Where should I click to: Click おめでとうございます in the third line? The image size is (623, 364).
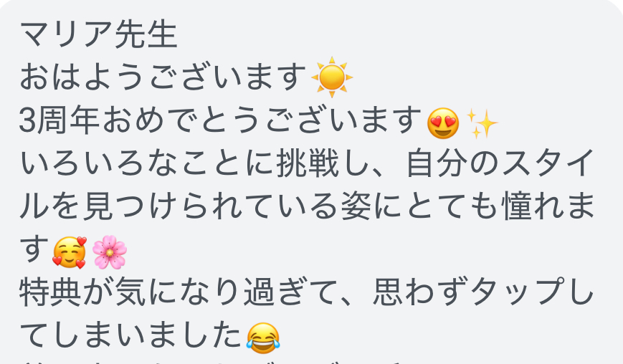point(262,120)
